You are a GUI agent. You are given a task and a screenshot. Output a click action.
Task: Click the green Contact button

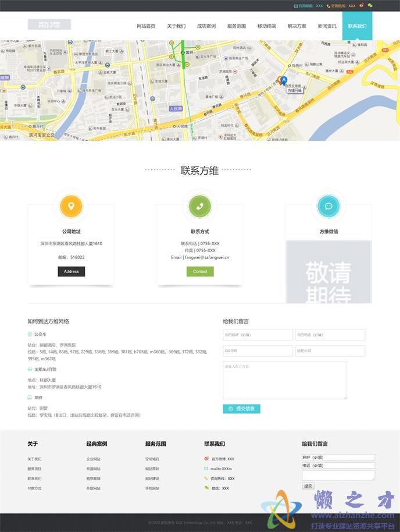[x=200, y=271]
